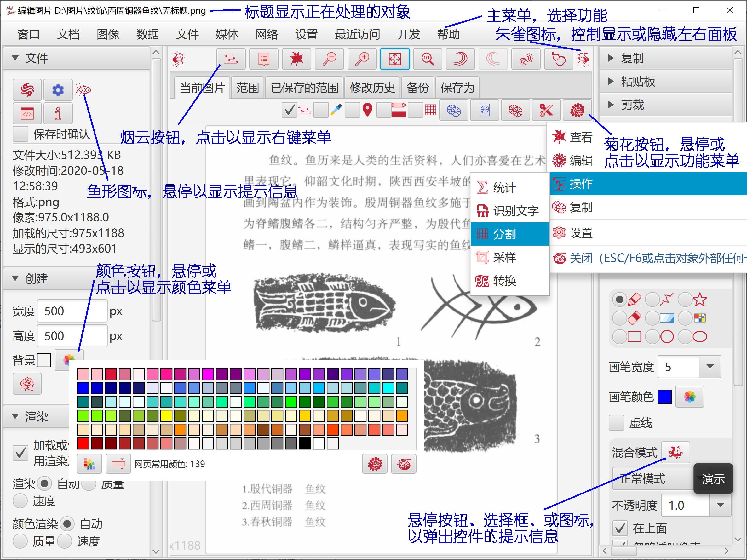Open the cloud-shaped context menu button

231,59
